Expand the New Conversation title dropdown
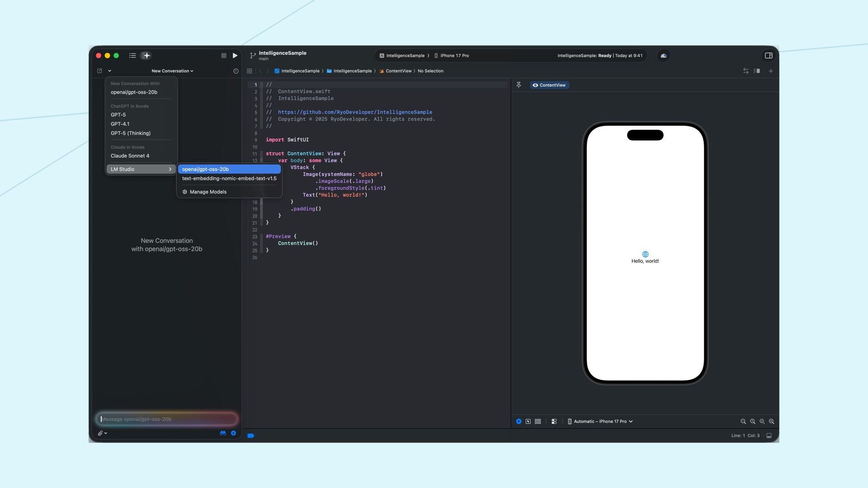The image size is (868, 488). (x=172, y=71)
